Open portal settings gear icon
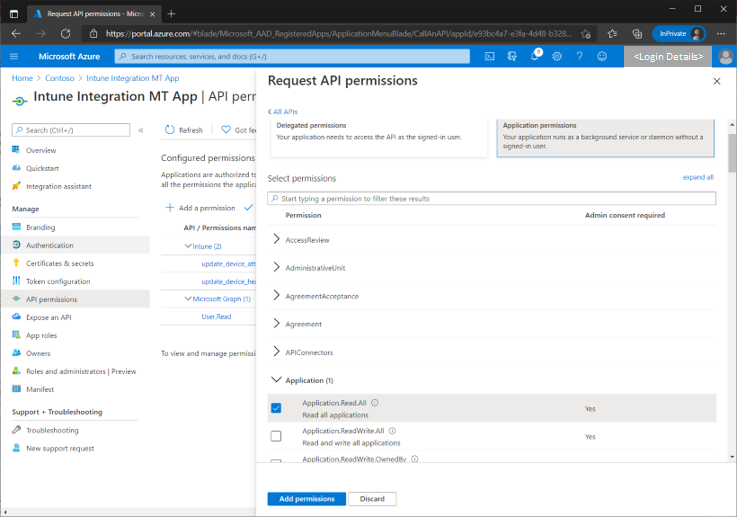Image resolution: width=737 pixels, height=517 pixels. click(557, 56)
